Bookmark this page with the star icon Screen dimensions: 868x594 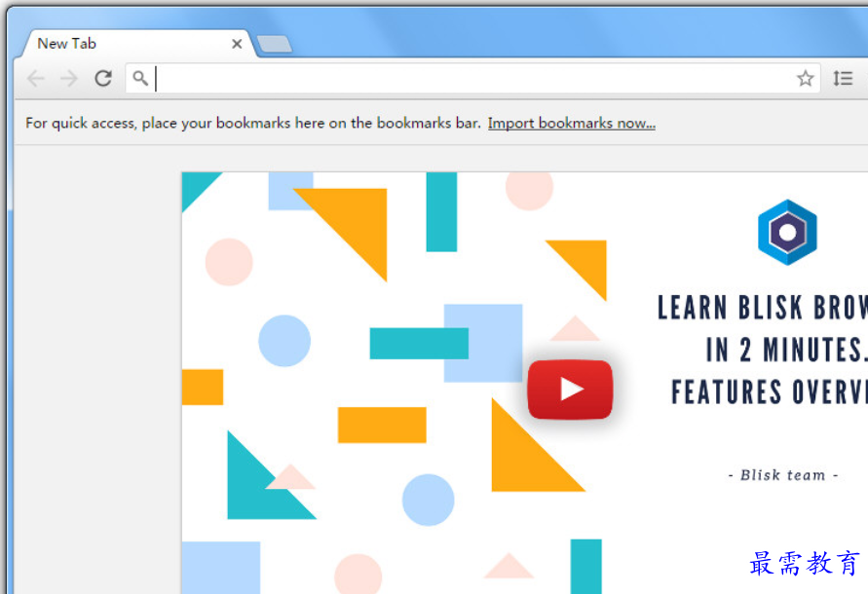click(805, 78)
